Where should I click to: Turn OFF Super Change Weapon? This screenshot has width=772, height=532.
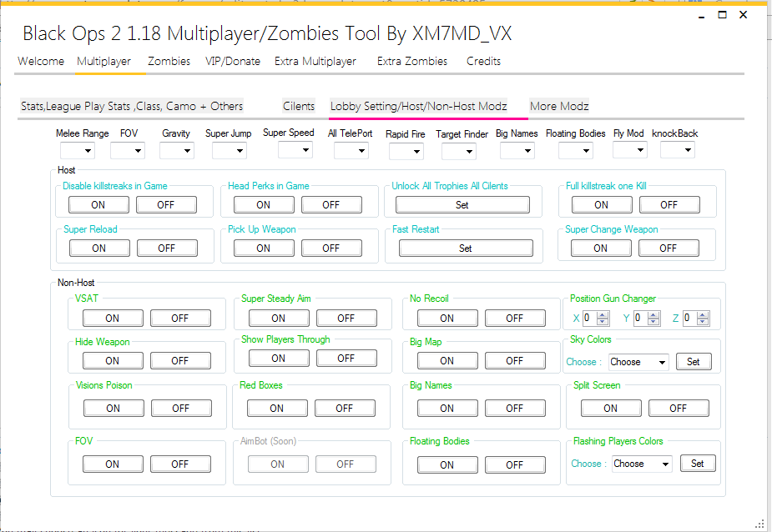click(x=669, y=248)
